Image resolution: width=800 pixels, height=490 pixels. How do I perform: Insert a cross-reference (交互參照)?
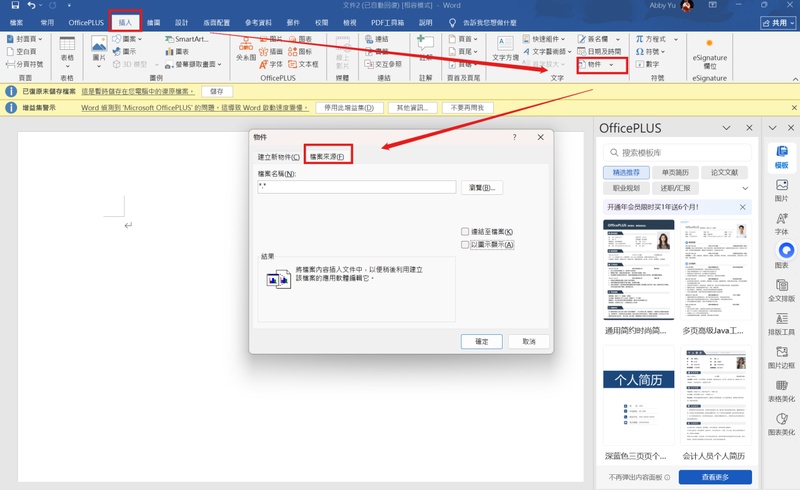click(x=383, y=64)
